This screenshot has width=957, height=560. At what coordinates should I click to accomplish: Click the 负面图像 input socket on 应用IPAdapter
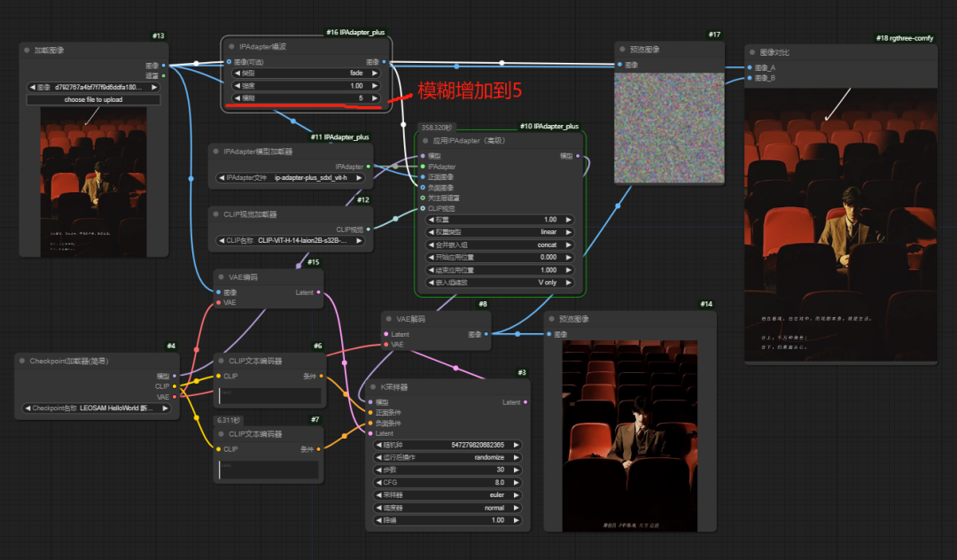pos(423,187)
